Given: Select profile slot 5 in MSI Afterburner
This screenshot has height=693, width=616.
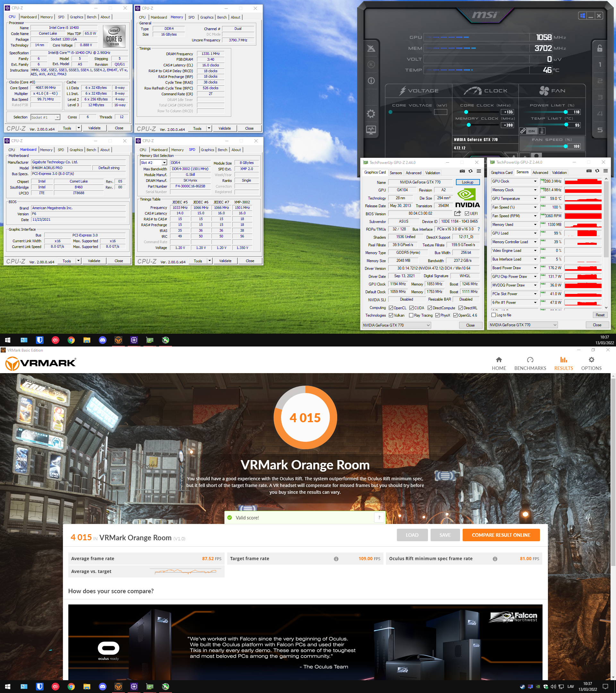Looking at the screenshot, I should pyautogui.click(x=600, y=130).
